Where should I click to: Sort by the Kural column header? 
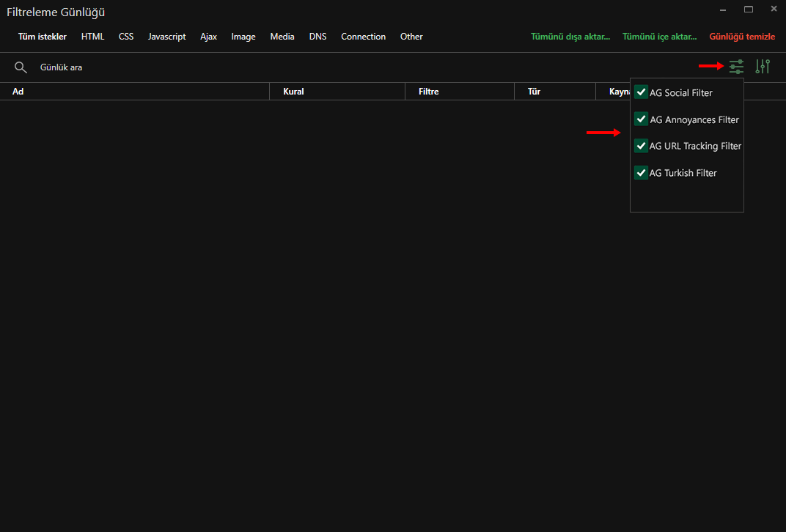pyautogui.click(x=293, y=91)
